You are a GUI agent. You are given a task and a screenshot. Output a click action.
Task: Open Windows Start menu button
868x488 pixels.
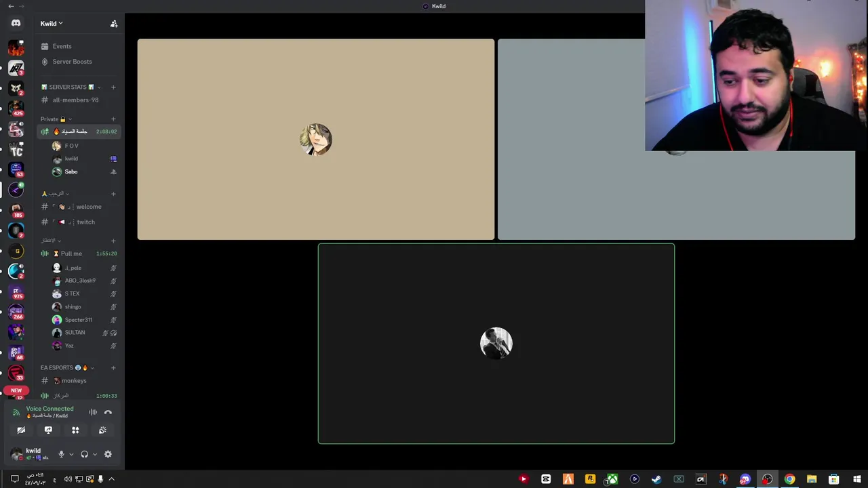(857, 479)
